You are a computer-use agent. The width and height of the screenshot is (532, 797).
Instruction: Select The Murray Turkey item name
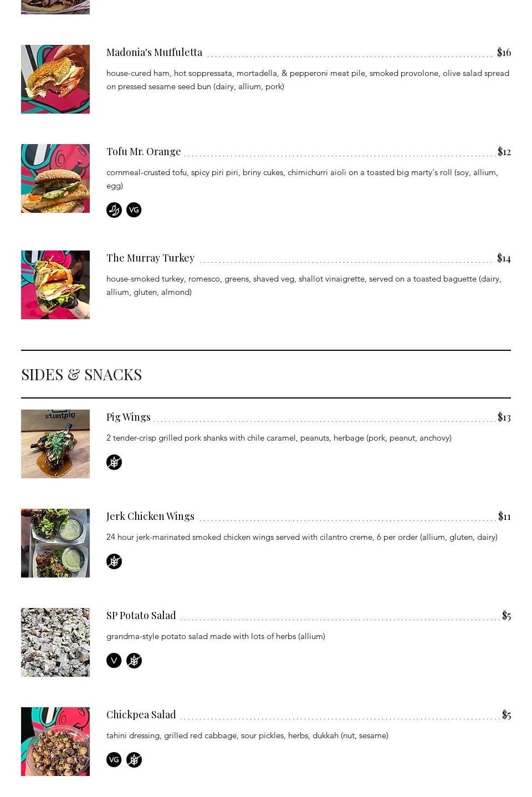tap(150, 258)
